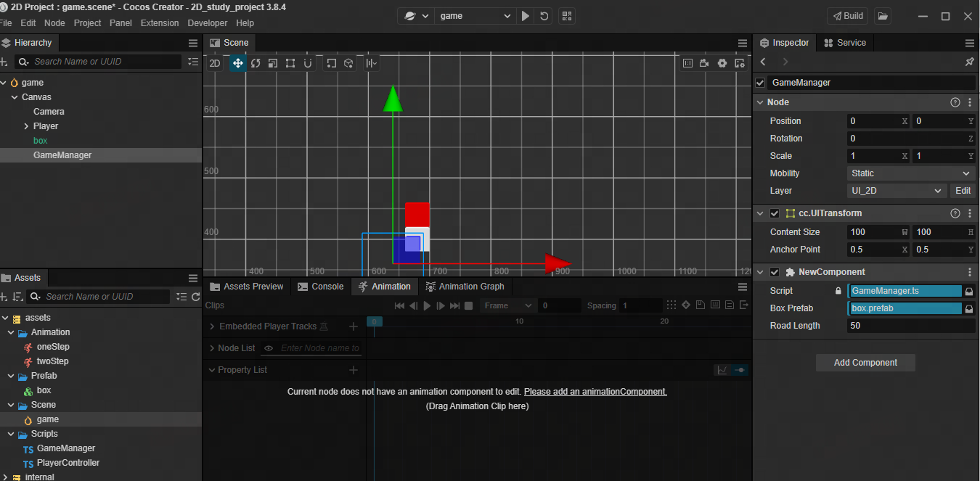The image size is (980, 481).
Task: Switch to animation curve editor mode
Action: pos(722,370)
